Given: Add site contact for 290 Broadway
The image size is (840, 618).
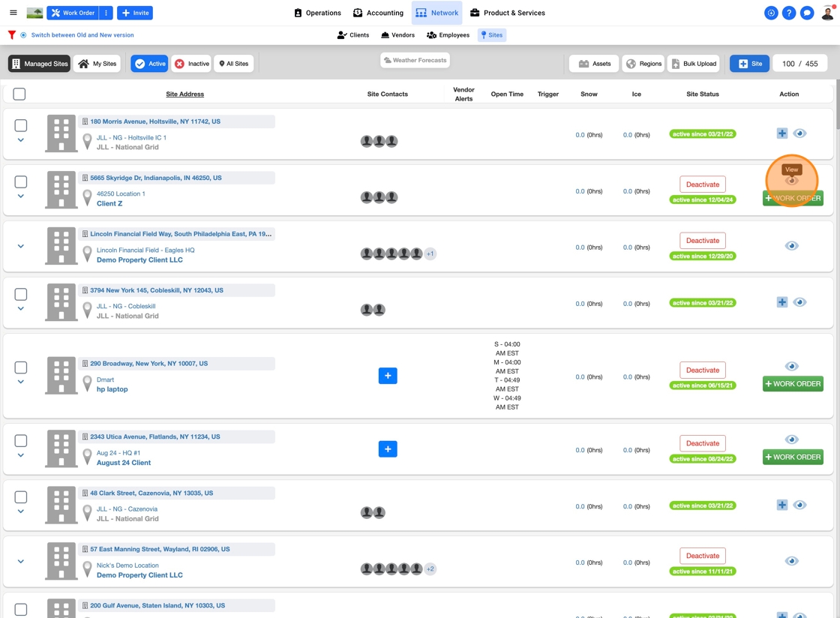Looking at the screenshot, I should click(388, 376).
